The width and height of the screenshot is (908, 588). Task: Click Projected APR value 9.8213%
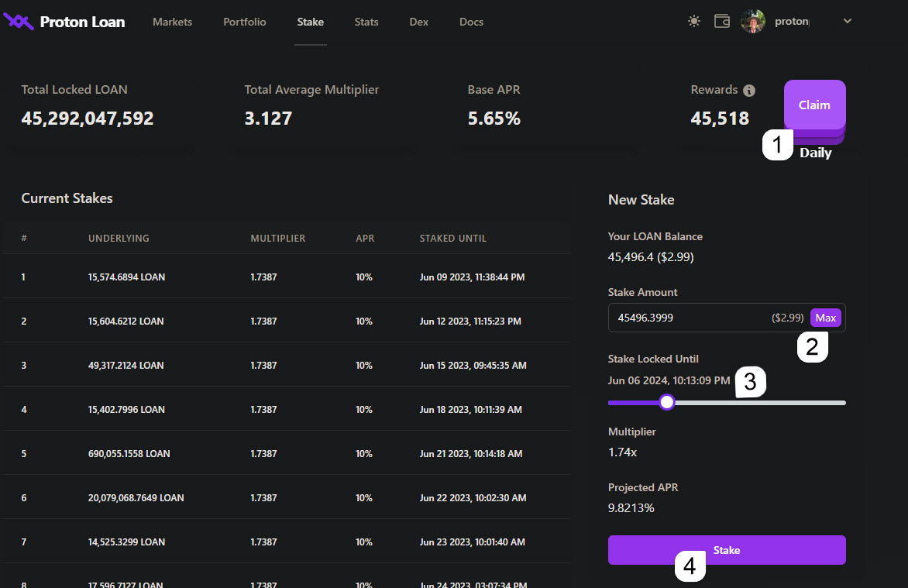[631, 507]
